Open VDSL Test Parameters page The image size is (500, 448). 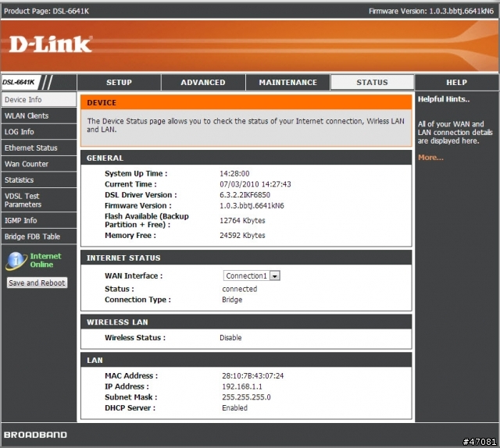[x=38, y=200]
